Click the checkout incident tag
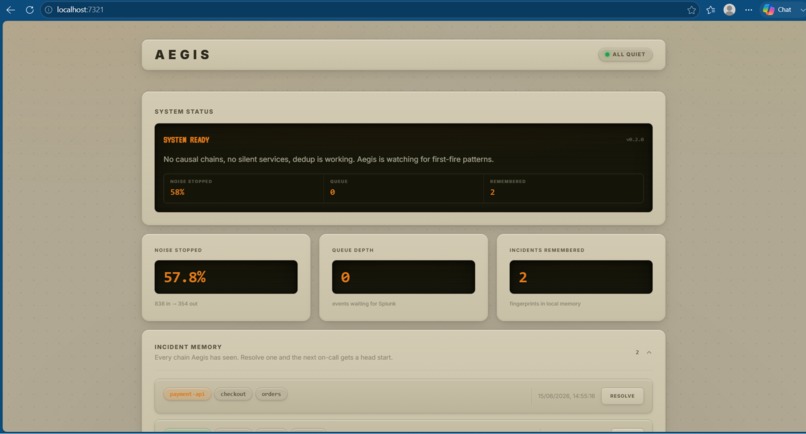 pyautogui.click(x=233, y=394)
